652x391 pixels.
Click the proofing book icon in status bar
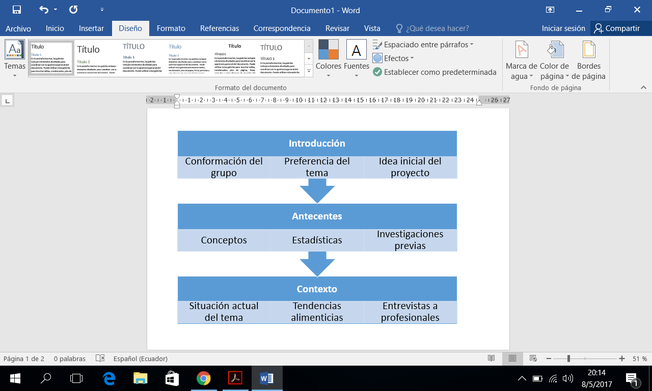pos(100,358)
